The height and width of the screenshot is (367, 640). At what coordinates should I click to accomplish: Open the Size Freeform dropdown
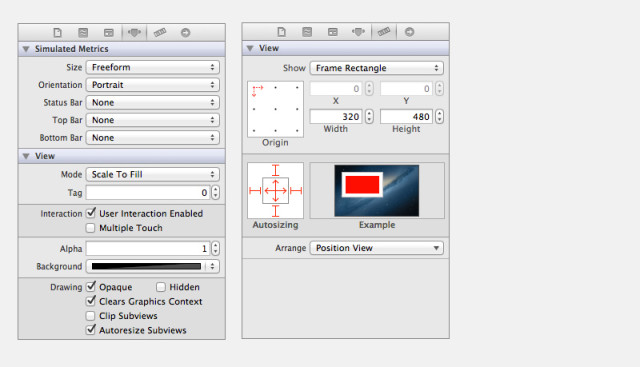pos(153,67)
